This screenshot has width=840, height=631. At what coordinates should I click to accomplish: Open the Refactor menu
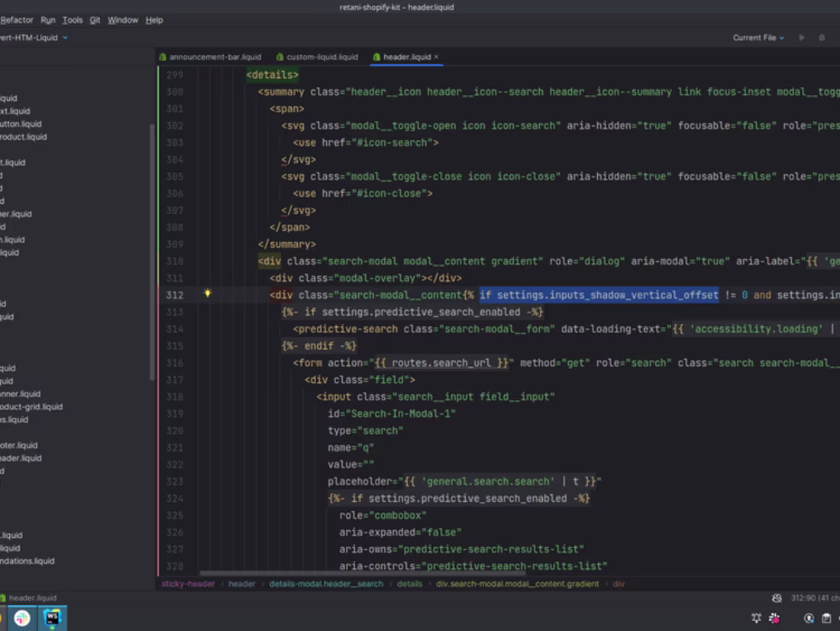[x=17, y=20]
